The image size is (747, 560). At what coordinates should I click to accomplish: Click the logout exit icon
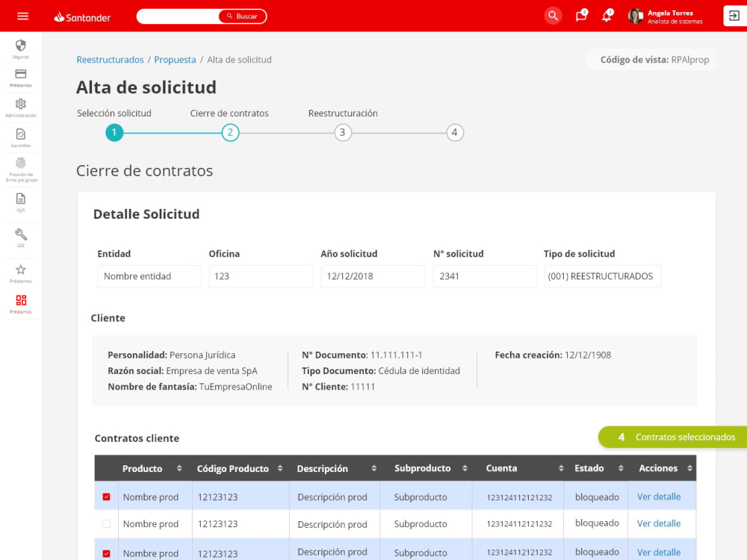(x=734, y=16)
